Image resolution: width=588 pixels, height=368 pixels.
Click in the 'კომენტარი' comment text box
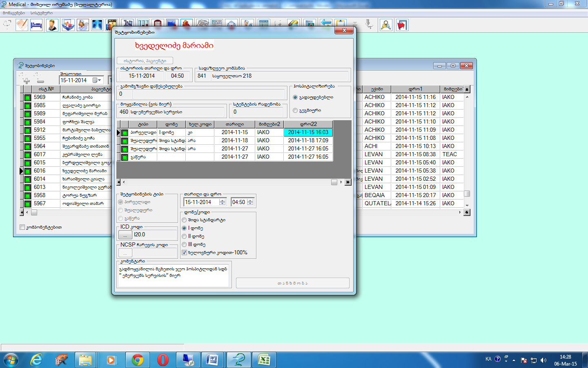tap(174, 276)
